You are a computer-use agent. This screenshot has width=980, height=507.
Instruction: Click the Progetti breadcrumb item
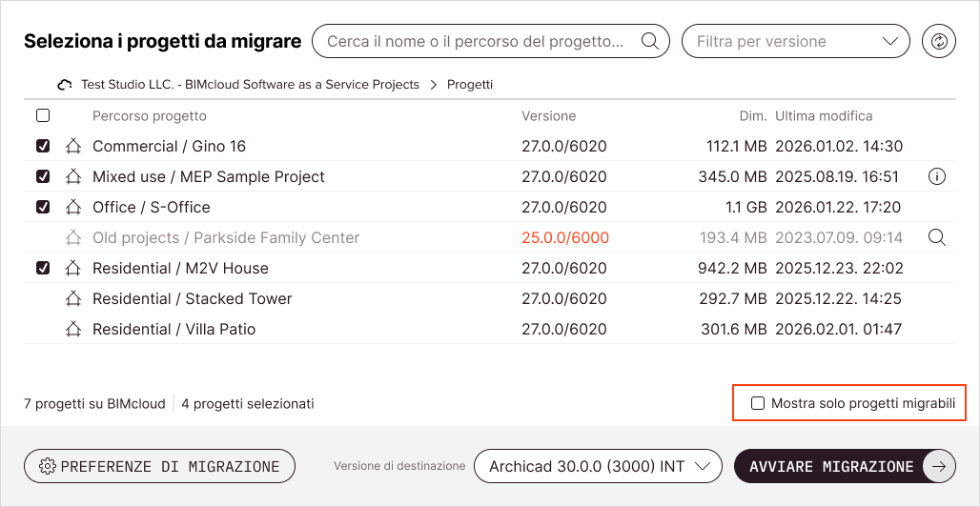point(470,85)
